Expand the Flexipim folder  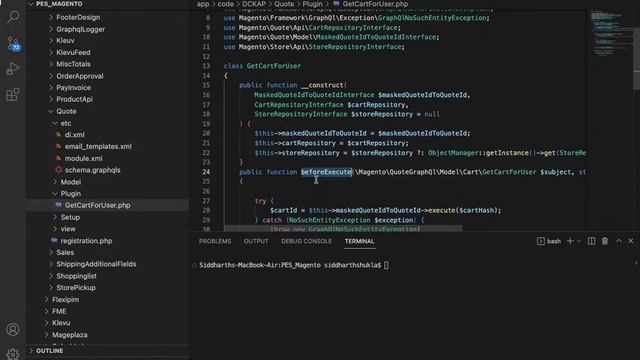point(65,300)
